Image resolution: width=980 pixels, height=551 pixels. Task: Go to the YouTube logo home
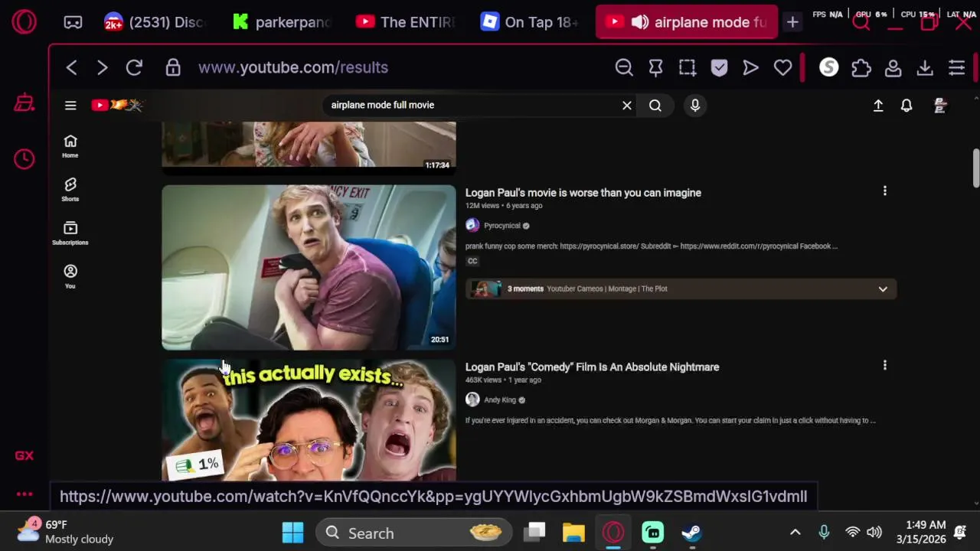[x=117, y=105]
